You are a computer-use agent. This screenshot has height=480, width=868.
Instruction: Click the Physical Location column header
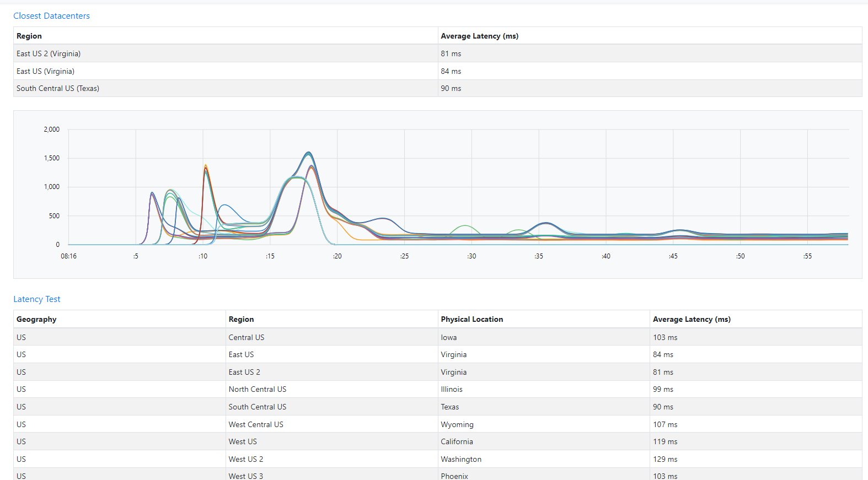[471, 319]
